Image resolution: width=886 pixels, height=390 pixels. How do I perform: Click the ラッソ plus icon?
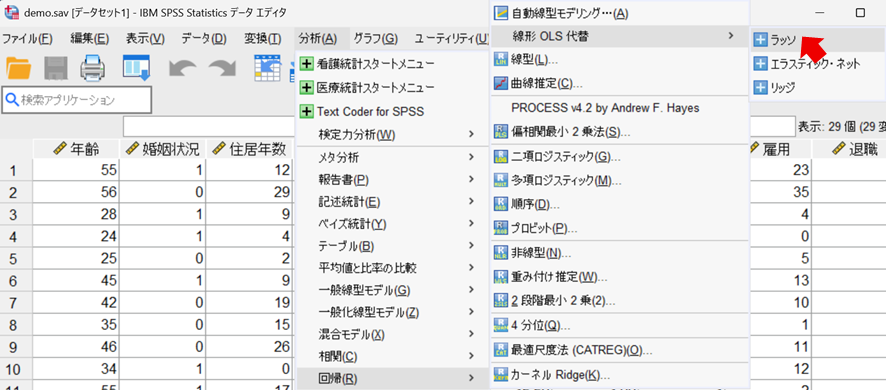coord(761,40)
